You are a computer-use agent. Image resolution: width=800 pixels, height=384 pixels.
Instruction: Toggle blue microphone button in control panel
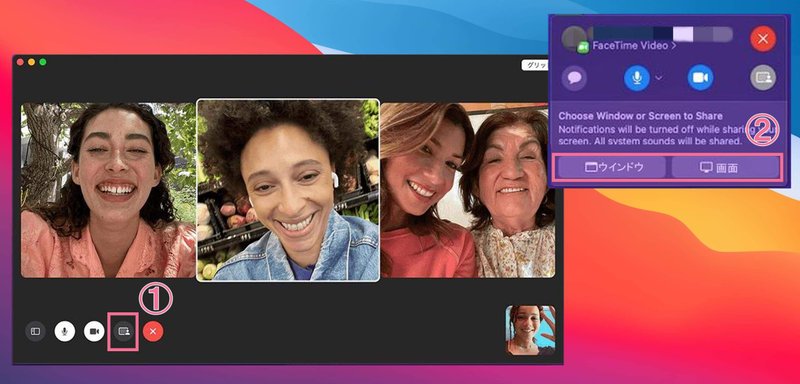point(637,78)
